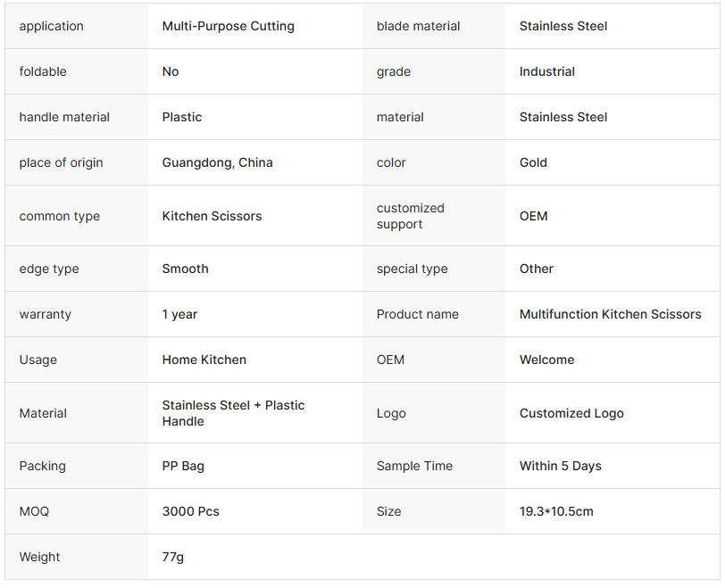
Task: Select the 'Within 5 Days' sample time
Action: coord(560,466)
